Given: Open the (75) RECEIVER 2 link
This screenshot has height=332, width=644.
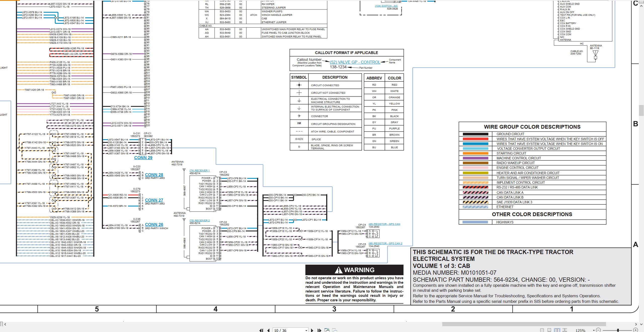Looking at the screenshot, I should [x=199, y=221].
